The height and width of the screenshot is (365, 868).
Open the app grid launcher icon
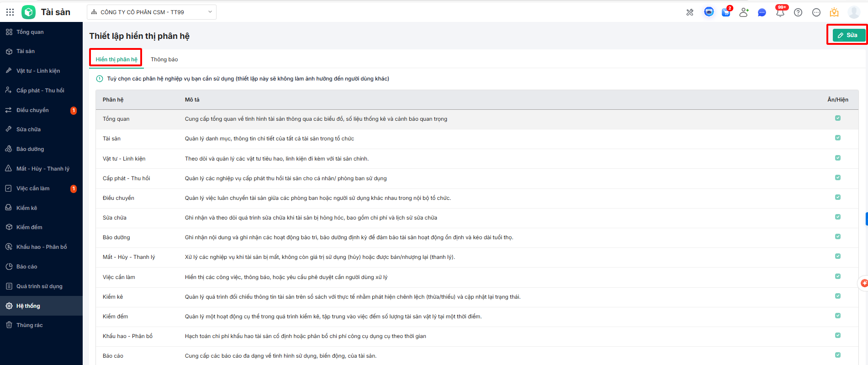click(10, 12)
